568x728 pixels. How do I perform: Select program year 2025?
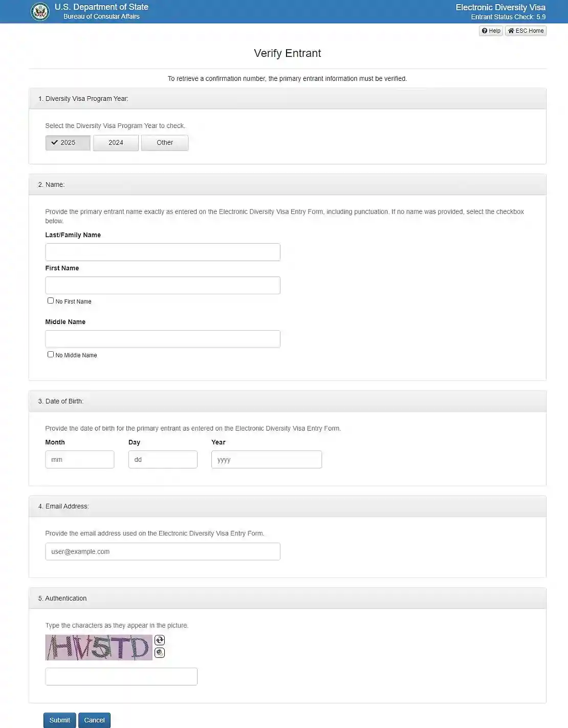tap(68, 143)
